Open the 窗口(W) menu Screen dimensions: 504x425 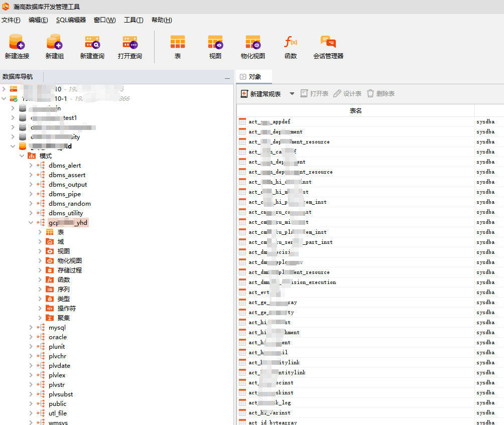click(x=105, y=20)
